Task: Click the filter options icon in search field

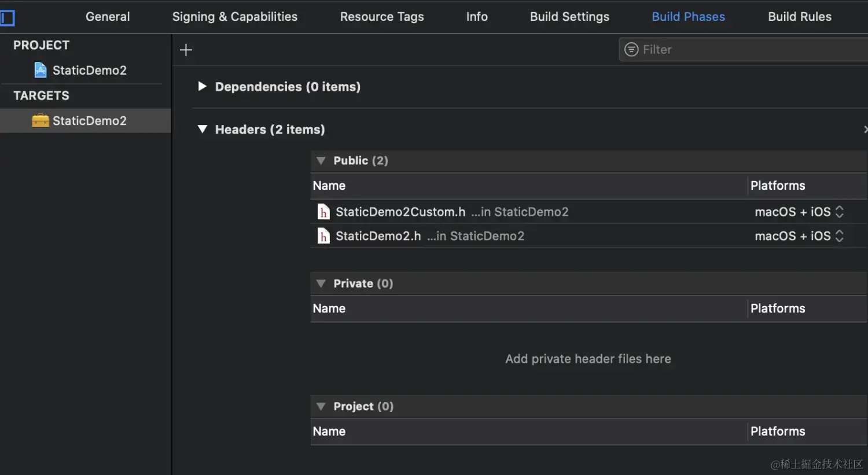Action: [x=631, y=50]
